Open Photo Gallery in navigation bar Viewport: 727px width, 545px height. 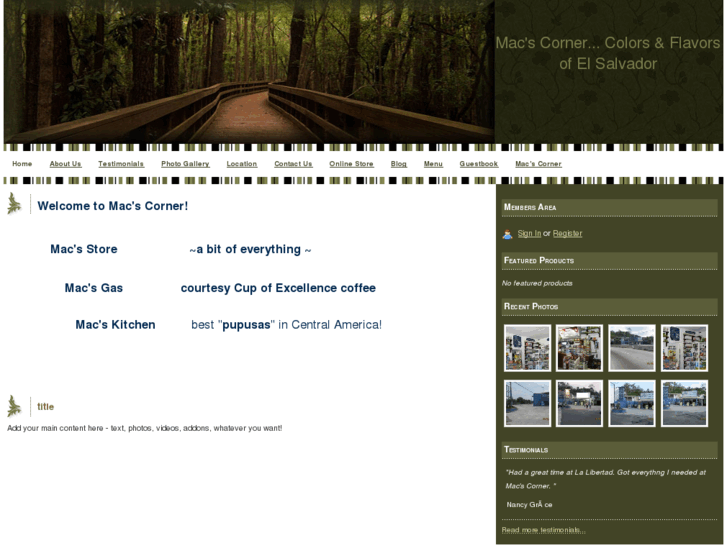tap(185, 164)
